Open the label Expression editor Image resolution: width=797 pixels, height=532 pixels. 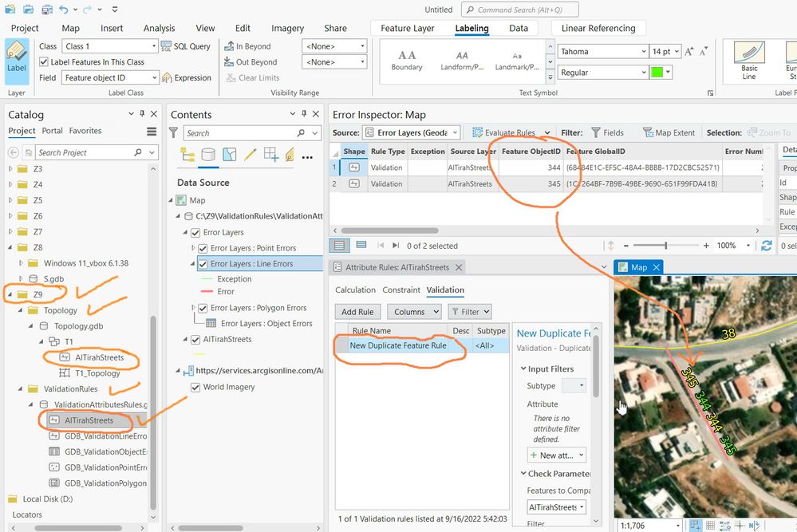click(x=187, y=78)
